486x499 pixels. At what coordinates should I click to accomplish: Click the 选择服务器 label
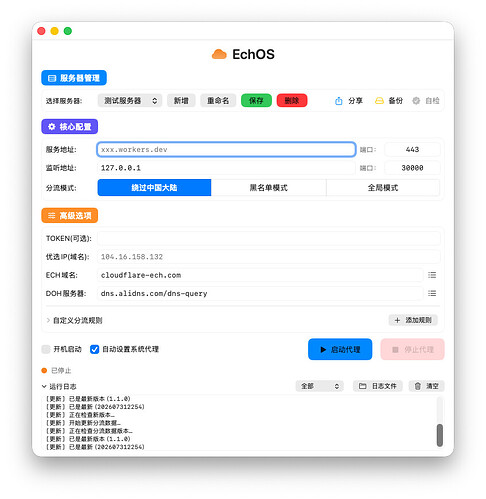click(64, 101)
